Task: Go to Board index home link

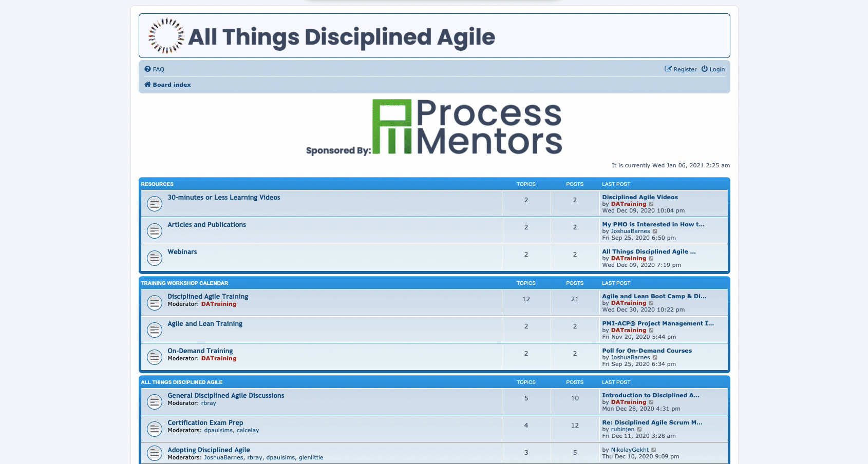Action: (168, 85)
